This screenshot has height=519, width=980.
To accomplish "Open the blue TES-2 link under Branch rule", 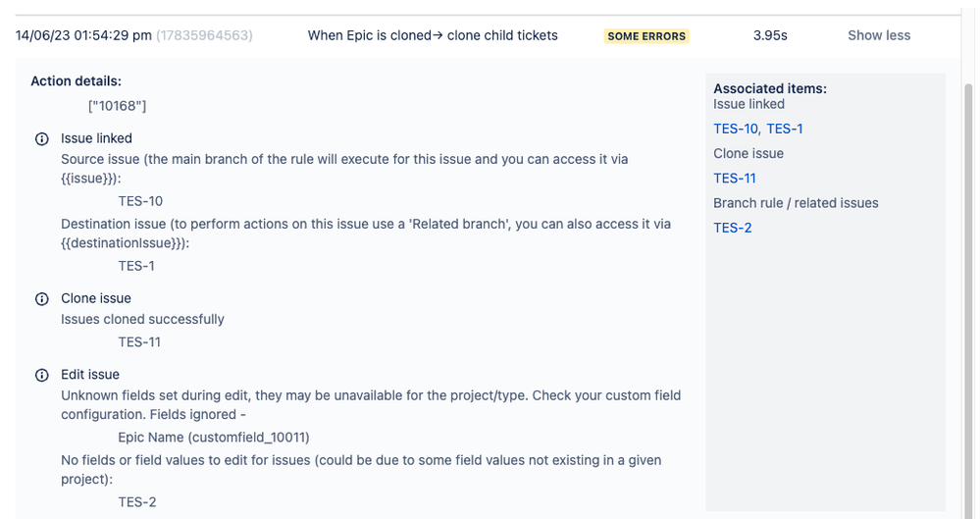I will click(x=732, y=229).
